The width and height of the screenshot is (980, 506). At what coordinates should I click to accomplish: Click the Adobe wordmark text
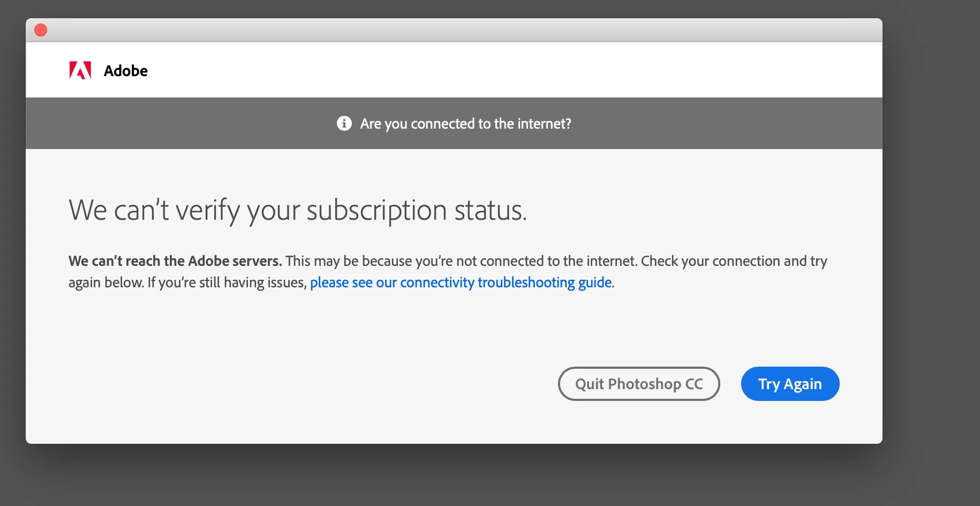(x=126, y=71)
